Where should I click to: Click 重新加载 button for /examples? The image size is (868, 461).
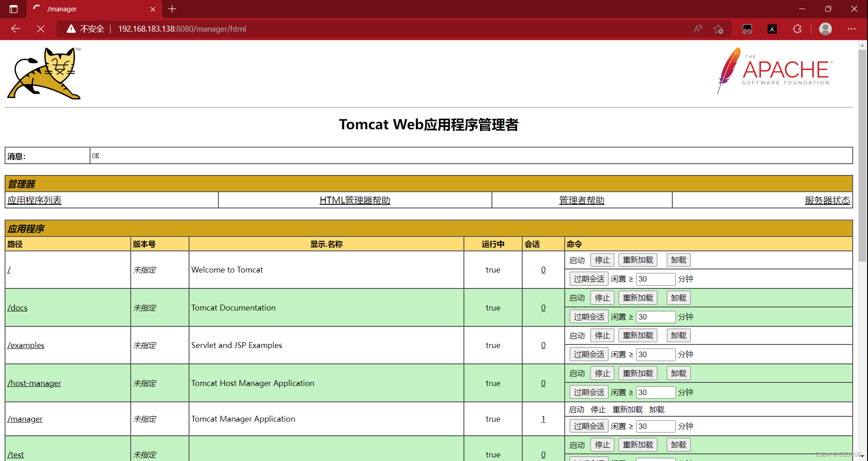(638, 335)
